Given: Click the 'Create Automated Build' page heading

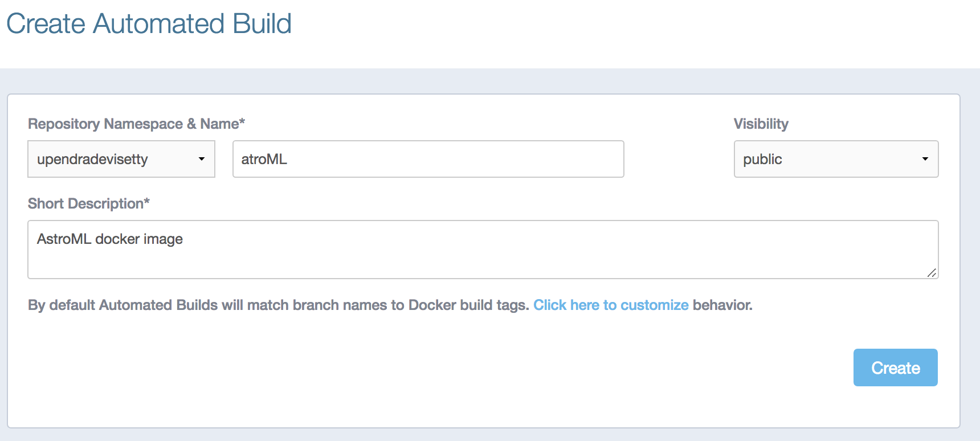Looking at the screenshot, I should click(x=149, y=24).
